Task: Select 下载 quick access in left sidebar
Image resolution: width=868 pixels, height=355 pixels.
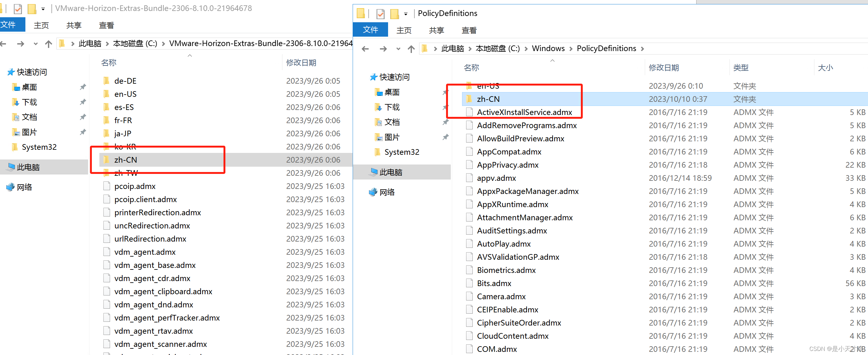Action: tap(29, 102)
